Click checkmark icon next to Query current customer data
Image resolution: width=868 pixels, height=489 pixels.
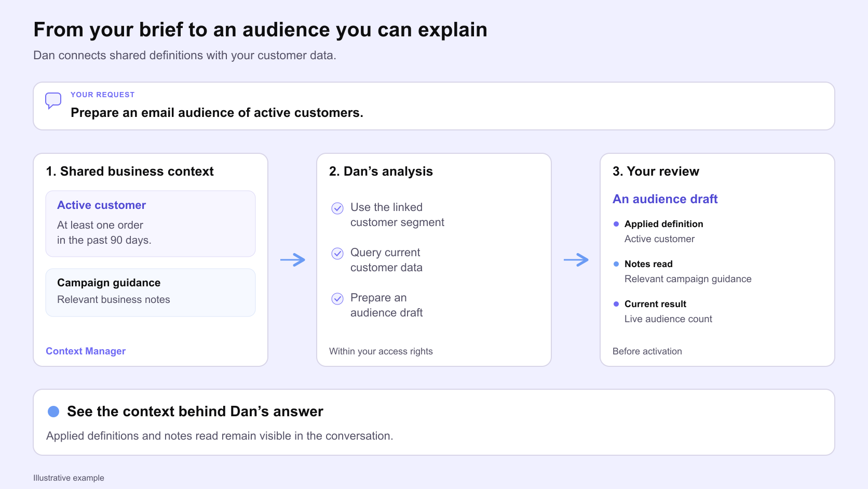point(337,254)
